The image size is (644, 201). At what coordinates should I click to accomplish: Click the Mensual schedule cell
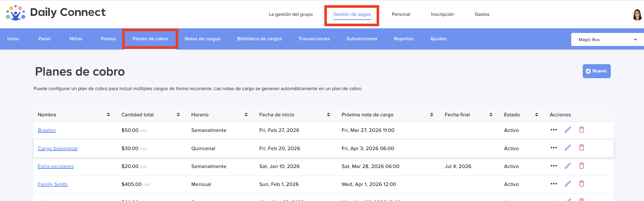coord(201,184)
